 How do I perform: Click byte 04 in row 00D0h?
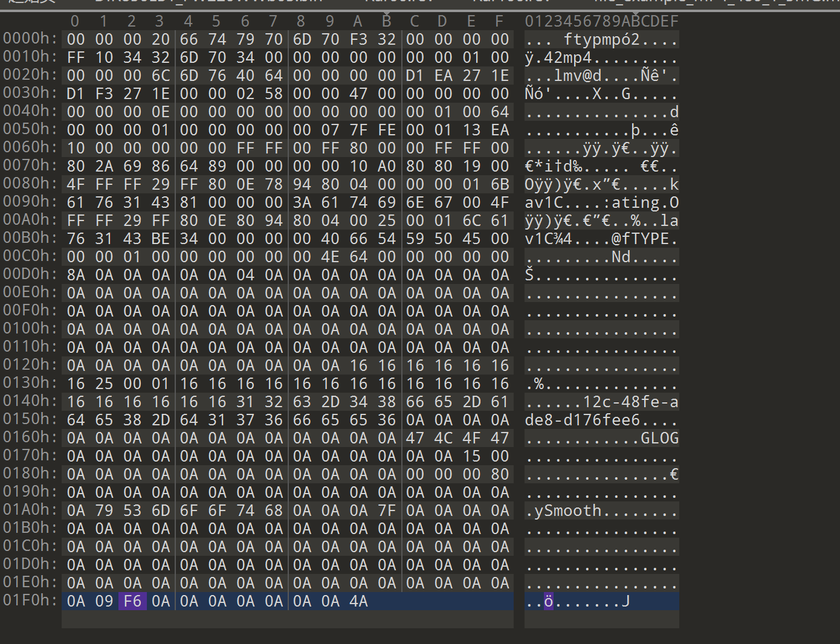click(245, 275)
